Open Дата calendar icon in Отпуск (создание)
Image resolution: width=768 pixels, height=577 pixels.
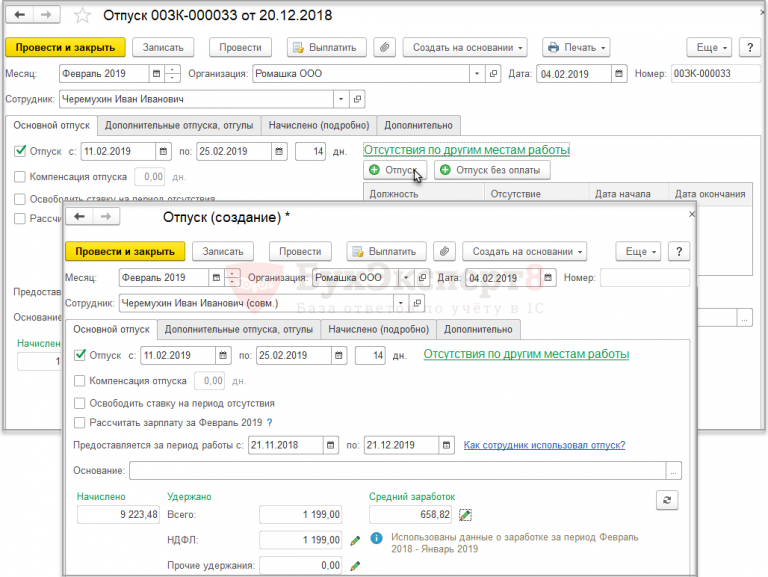pos(548,278)
